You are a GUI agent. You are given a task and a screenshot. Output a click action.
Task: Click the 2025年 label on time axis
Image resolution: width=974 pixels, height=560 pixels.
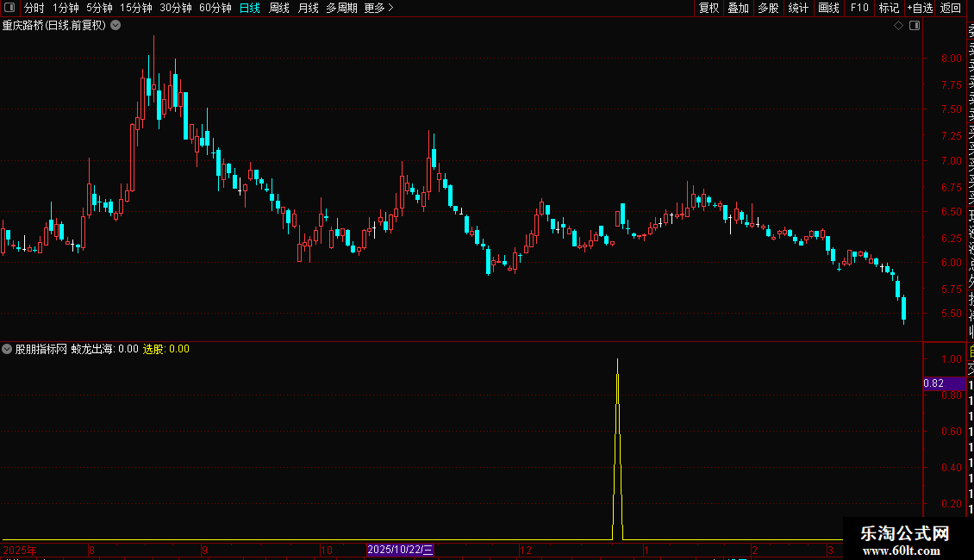(19, 550)
